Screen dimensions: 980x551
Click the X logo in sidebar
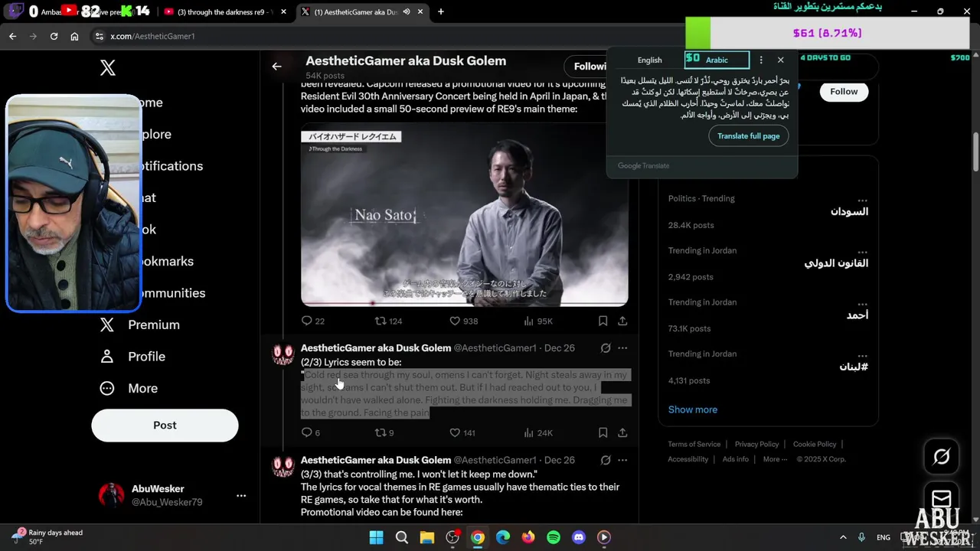108,67
